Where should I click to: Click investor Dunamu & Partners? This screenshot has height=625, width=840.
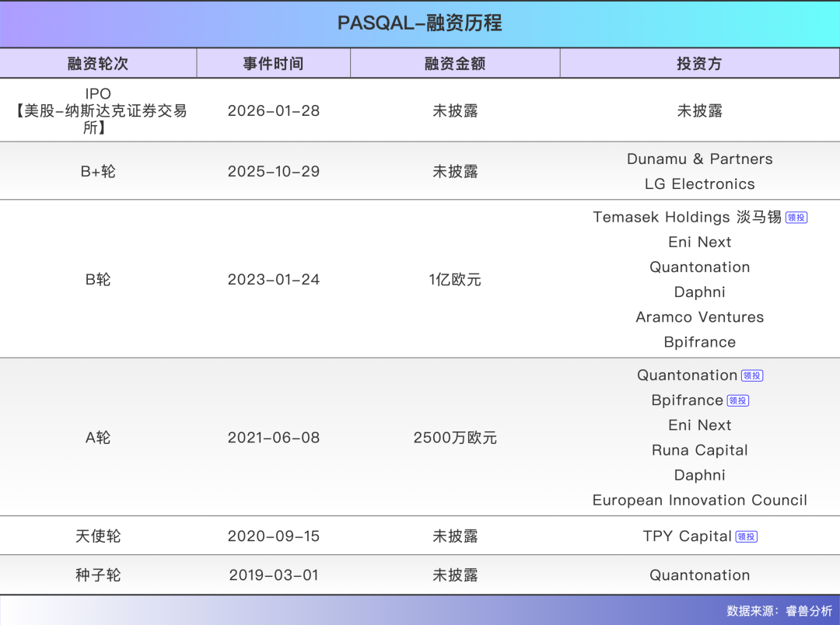[700, 159]
